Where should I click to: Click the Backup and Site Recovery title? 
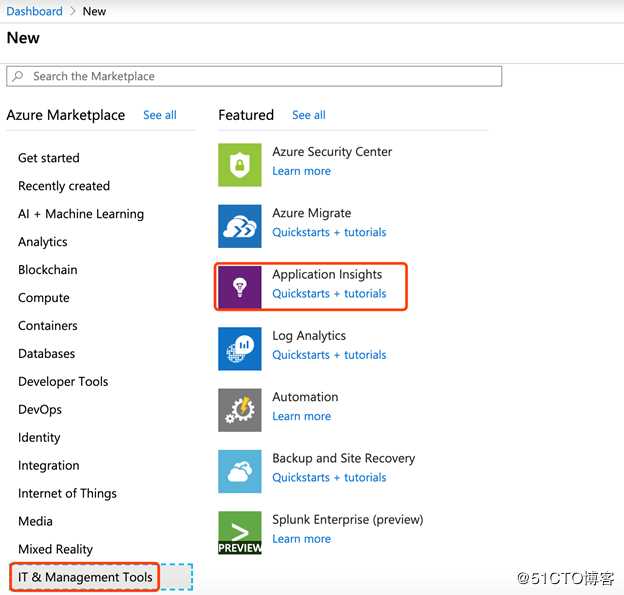[343, 458]
